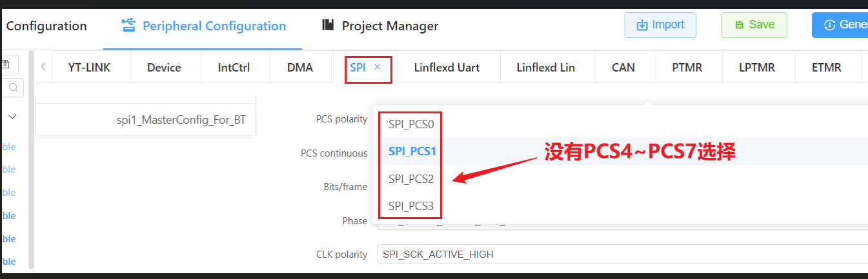The height and width of the screenshot is (279, 868).
Task: Click the search magnifier icon in sidebar
Action: (x=13, y=88)
